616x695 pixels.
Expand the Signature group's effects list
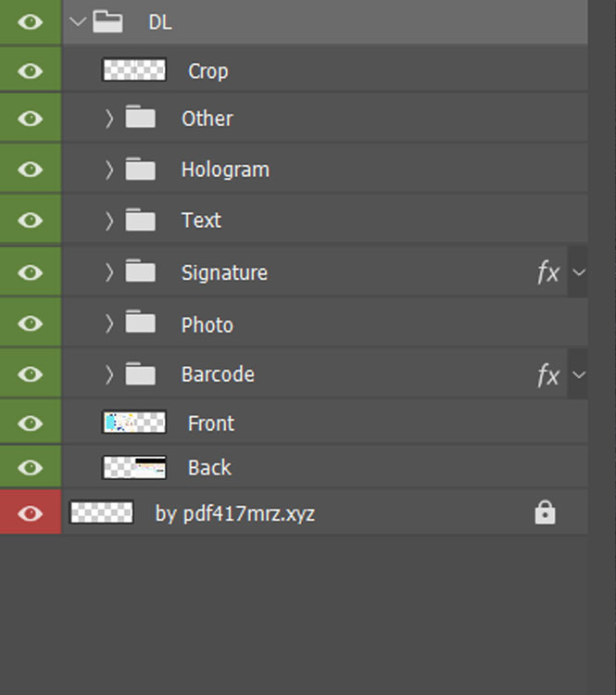coord(579,272)
